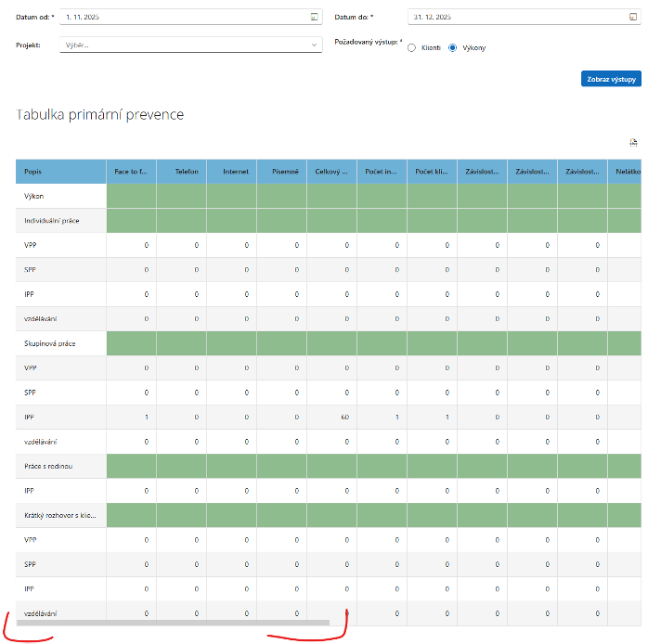
Task: Sort by the Popis column header
Action: [x=60, y=172]
